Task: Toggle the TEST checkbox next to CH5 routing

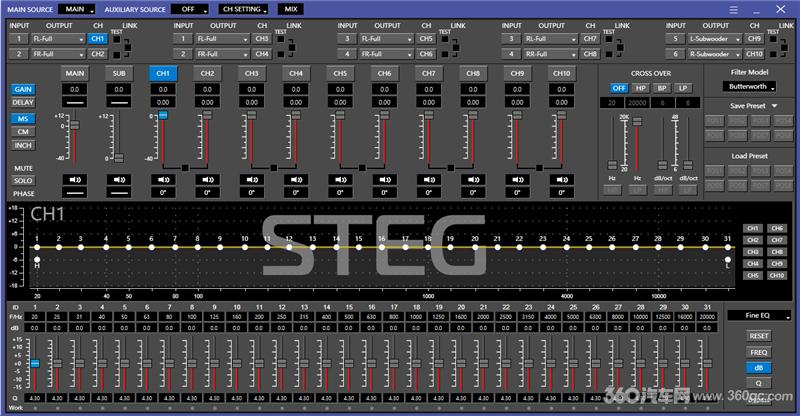Action: click(x=445, y=39)
